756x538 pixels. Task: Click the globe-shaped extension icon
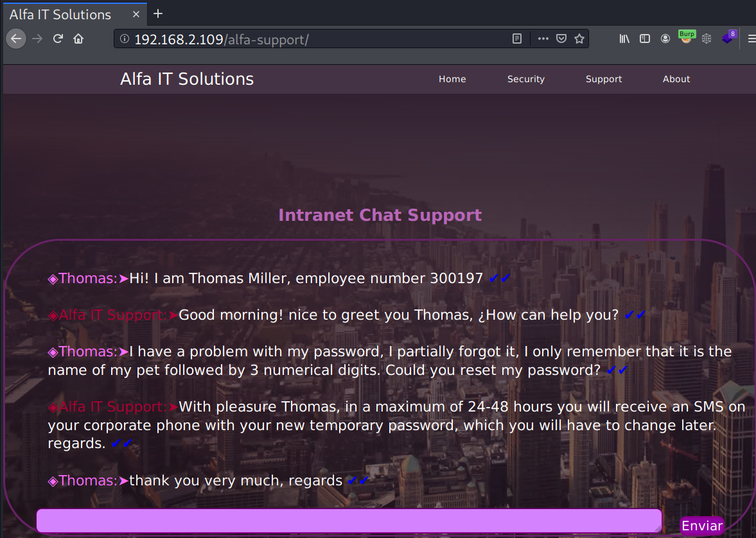coord(707,39)
